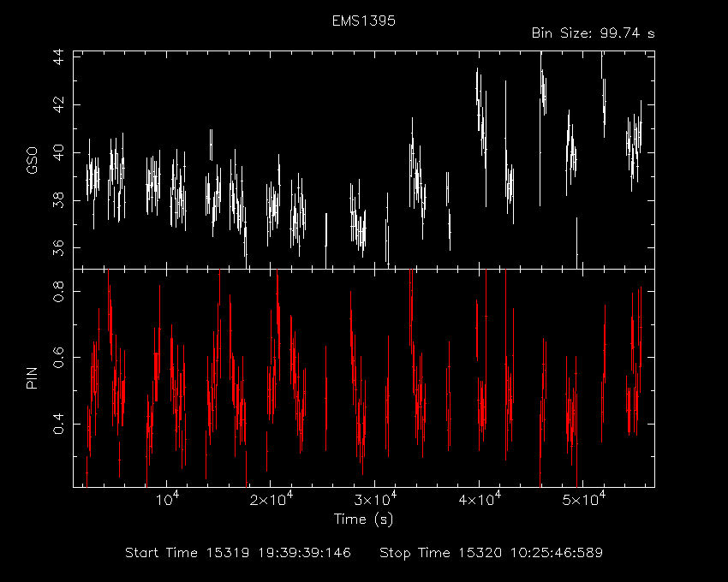The image size is (728, 582).
Task: Click the 3×10^4 x-axis tick label
Action: click(375, 498)
